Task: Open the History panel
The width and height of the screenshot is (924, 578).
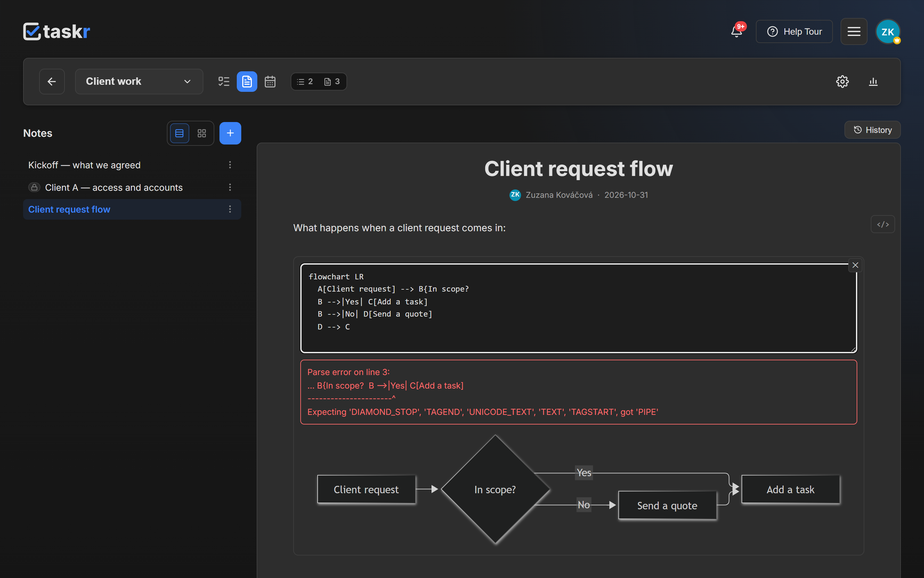Action: pos(872,130)
